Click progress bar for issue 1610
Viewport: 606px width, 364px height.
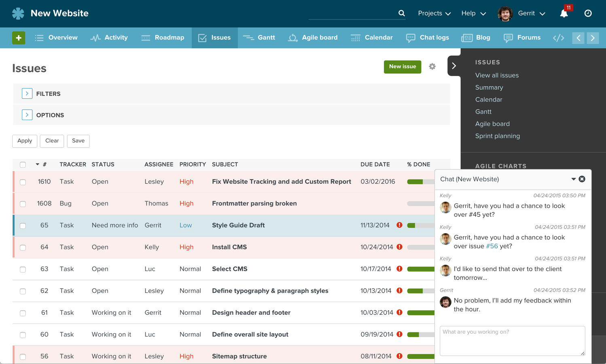(x=421, y=182)
